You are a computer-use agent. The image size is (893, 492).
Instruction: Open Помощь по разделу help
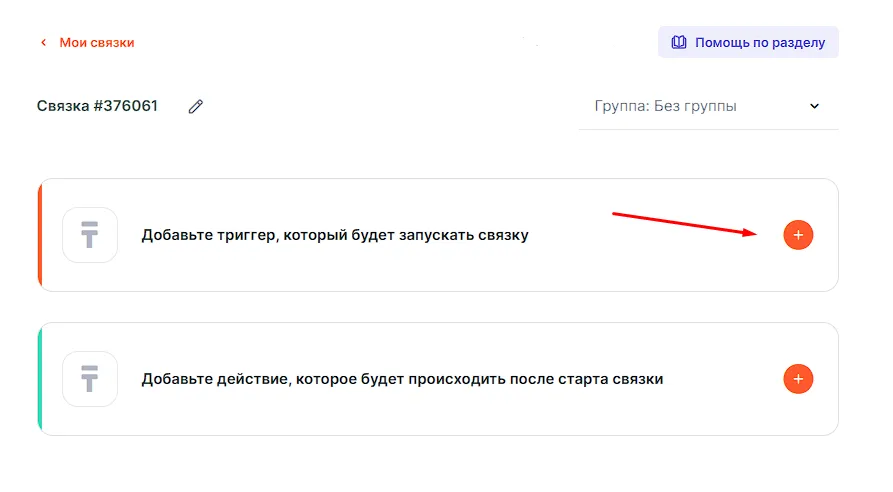(759, 43)
